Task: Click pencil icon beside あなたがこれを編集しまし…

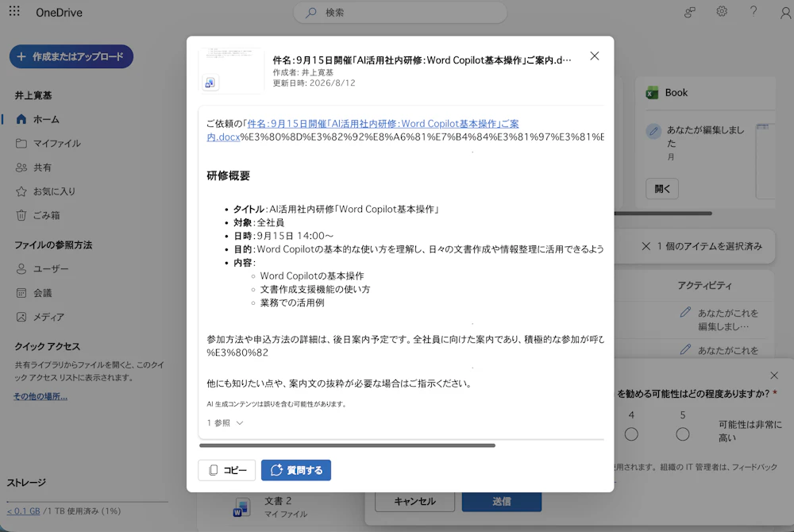Action: tap(685, 312)
